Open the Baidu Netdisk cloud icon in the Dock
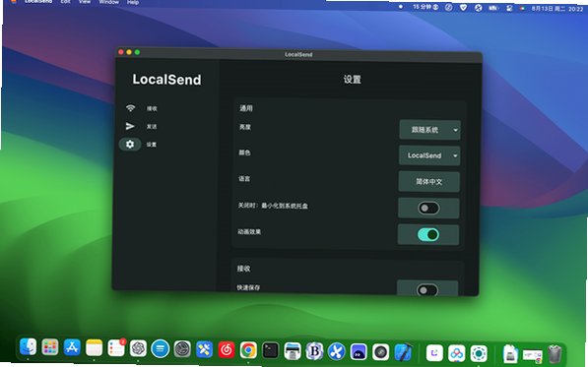 [457, 353]
